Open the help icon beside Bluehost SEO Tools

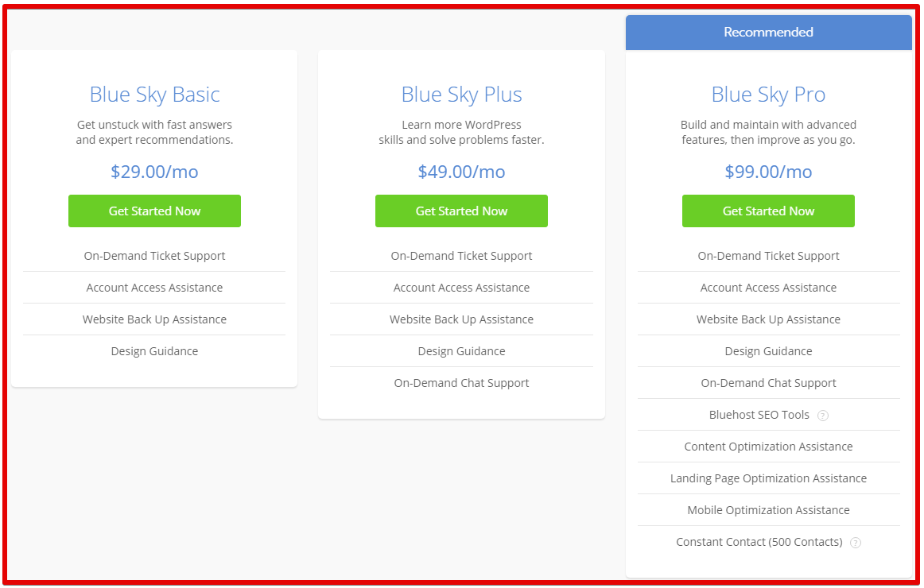823,416
